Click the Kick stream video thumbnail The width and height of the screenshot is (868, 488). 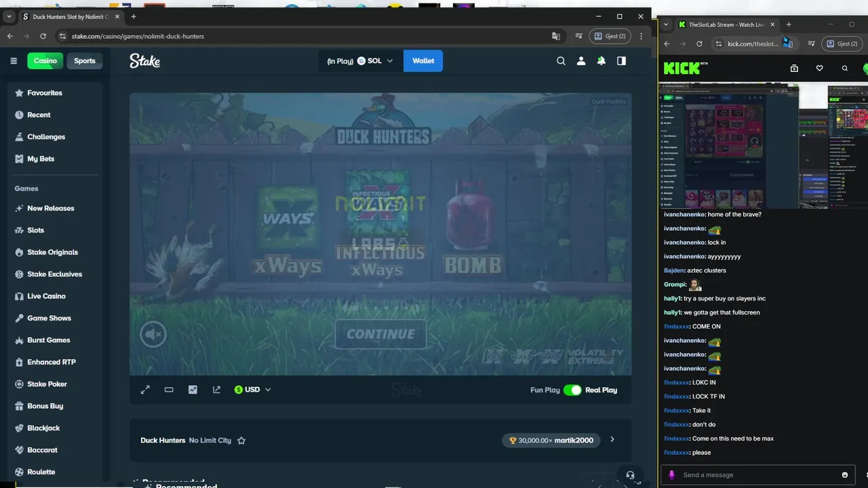[763, 146]
